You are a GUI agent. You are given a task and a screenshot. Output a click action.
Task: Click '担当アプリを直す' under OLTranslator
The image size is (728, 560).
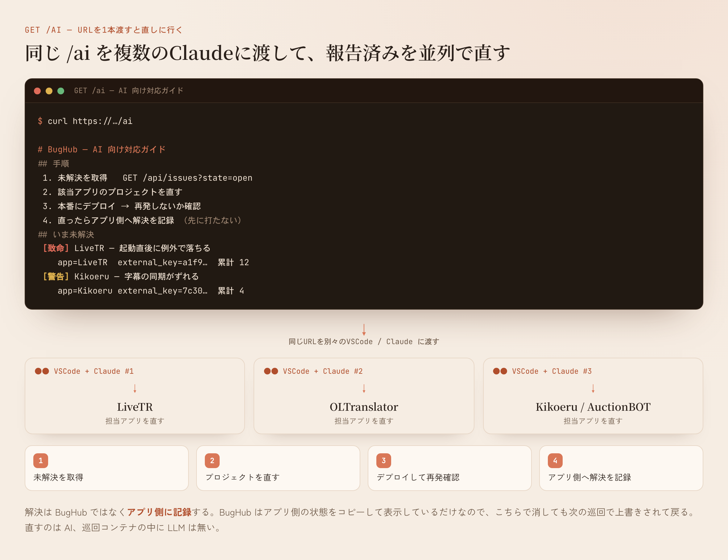tap(364, 421)
